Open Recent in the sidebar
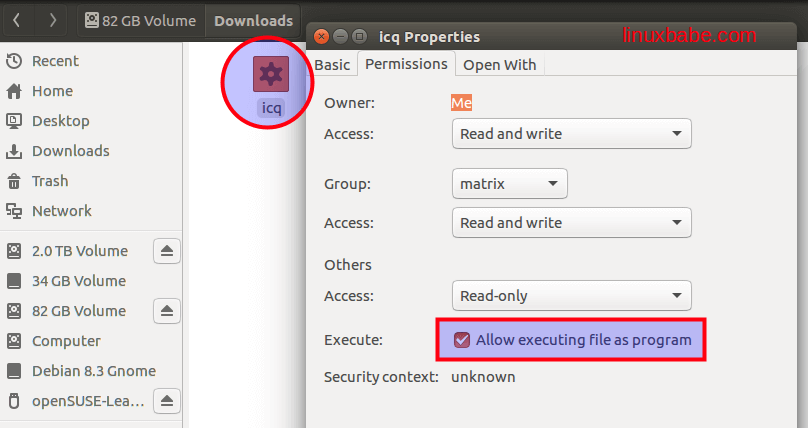This screenshot has height=428, width=808. (55, 61)
